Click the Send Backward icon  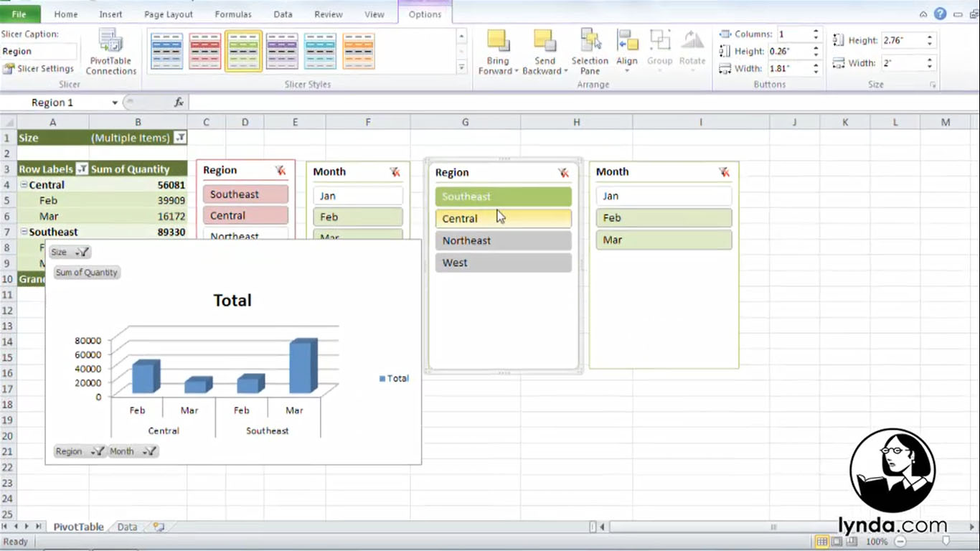pyautogui.click(x=545, y=40)
